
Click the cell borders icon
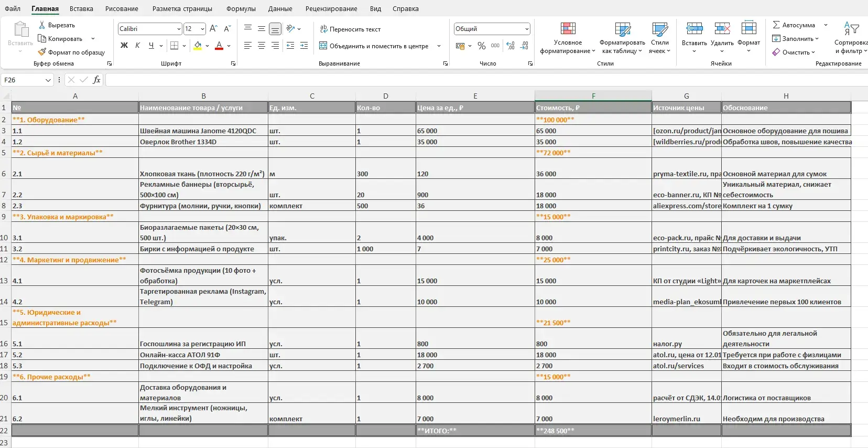coord(175,46)
